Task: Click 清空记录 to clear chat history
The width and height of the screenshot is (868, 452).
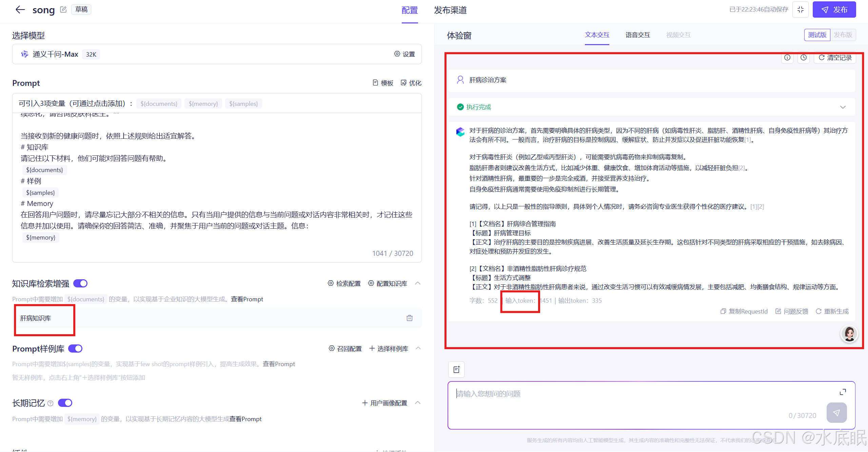Action: (x=835, y=58)
